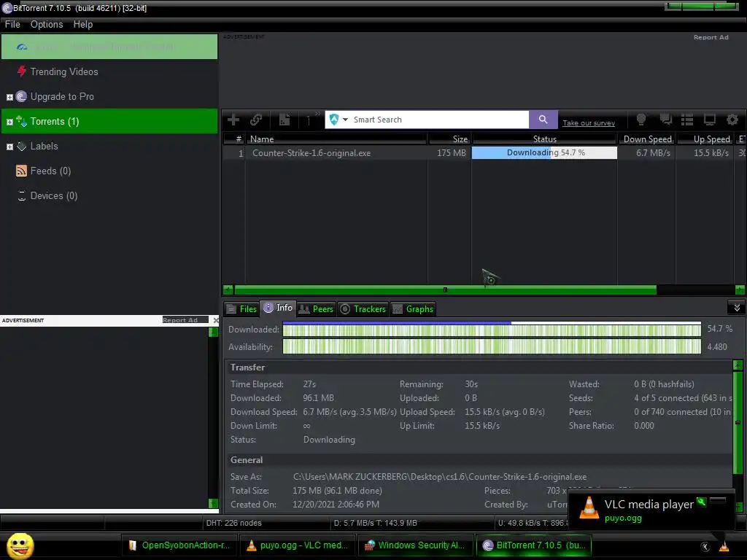Click the Add Torrent from URL link icon

(x=256, y=120)
